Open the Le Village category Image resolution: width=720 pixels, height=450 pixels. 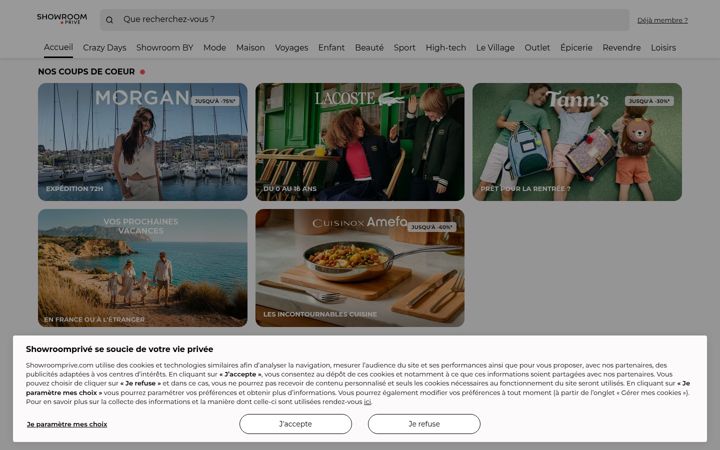pos(495,48)
